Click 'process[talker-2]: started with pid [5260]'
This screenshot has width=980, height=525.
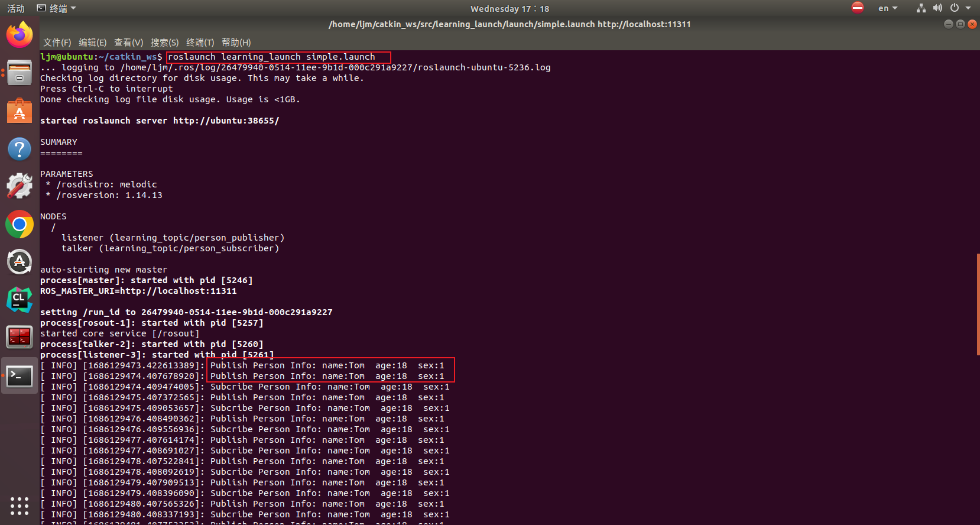click(x=152, y=344)
